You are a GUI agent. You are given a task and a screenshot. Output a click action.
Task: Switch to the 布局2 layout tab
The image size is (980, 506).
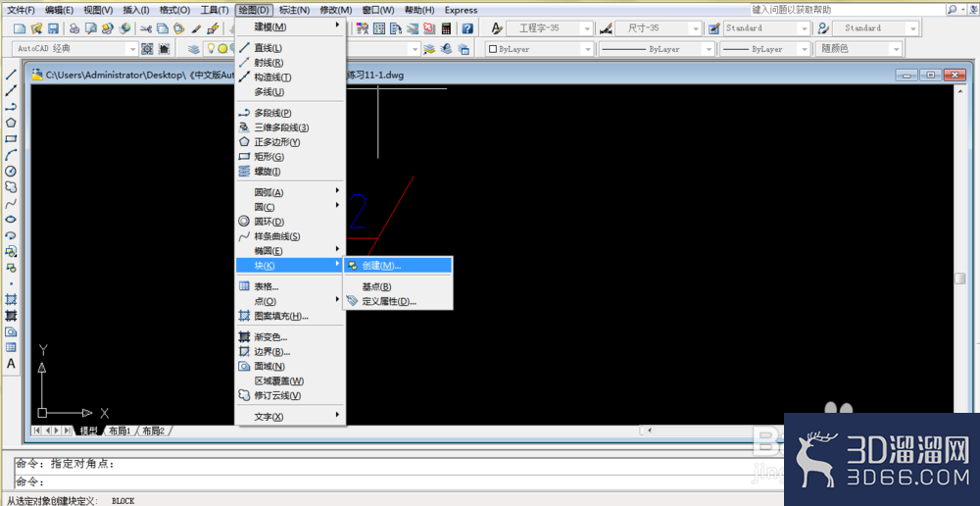(x=153, y=430)
